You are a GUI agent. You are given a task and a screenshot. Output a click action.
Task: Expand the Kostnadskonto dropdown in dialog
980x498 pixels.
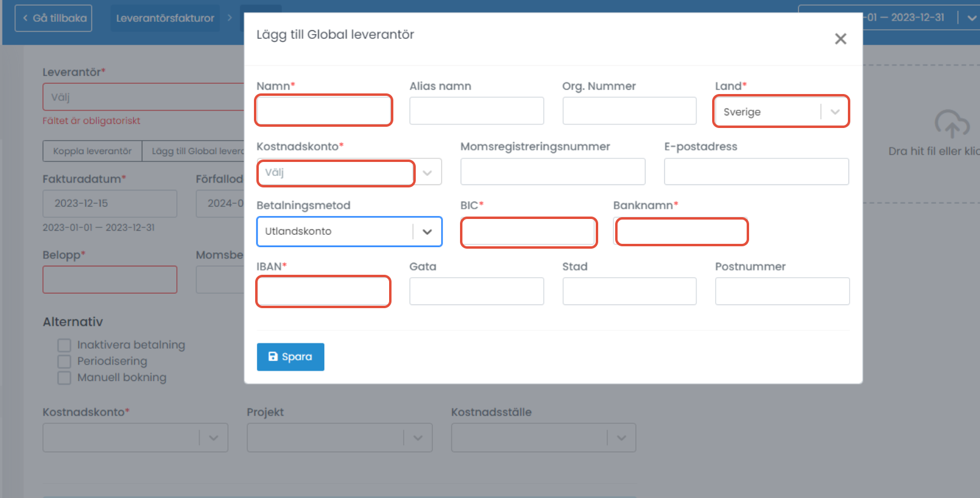tap(349, 172)
